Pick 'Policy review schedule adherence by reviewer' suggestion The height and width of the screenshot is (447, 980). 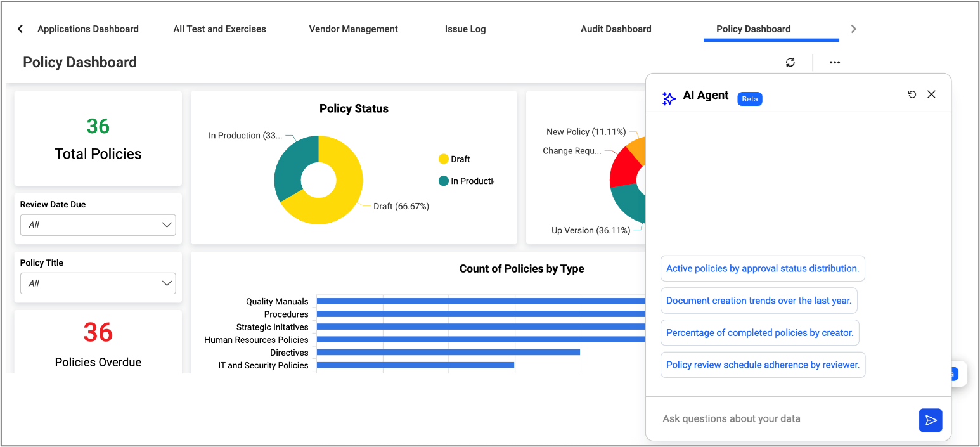(x=762, y=365)
